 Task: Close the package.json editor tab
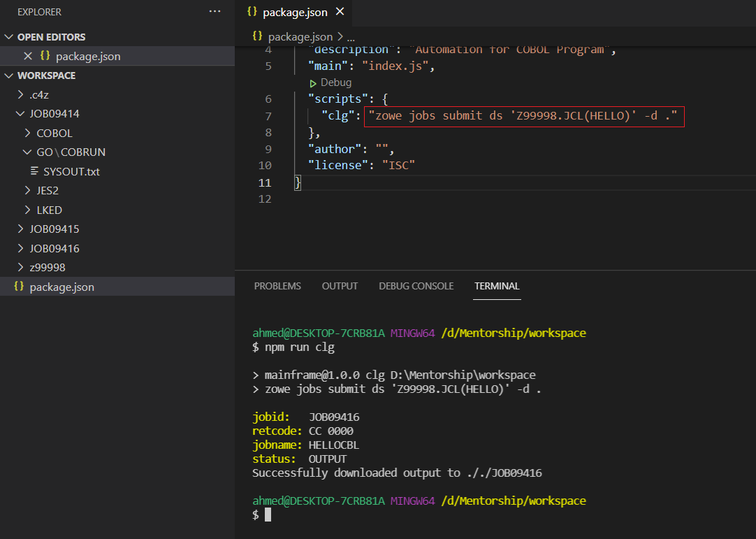tap(340, 12)
